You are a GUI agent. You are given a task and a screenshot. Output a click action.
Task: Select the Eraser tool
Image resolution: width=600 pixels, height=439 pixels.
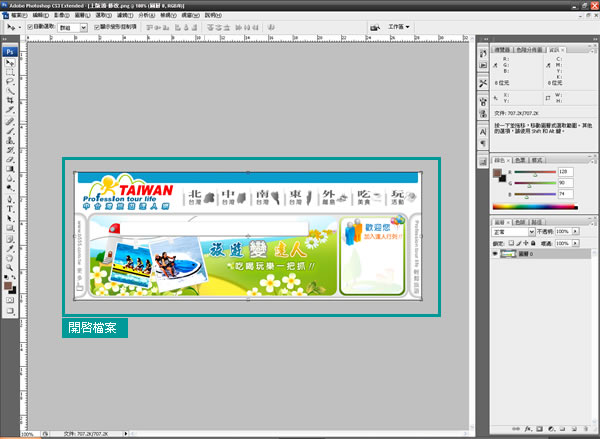(10, 159)
